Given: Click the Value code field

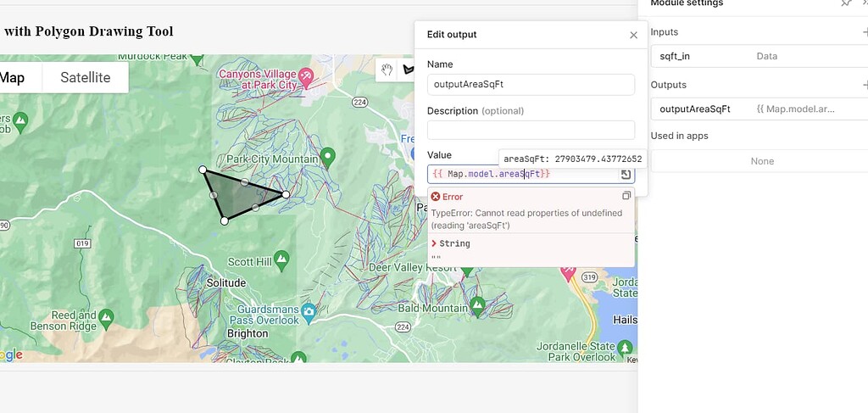Looking at the screenshot, I should tap(521, 174).
